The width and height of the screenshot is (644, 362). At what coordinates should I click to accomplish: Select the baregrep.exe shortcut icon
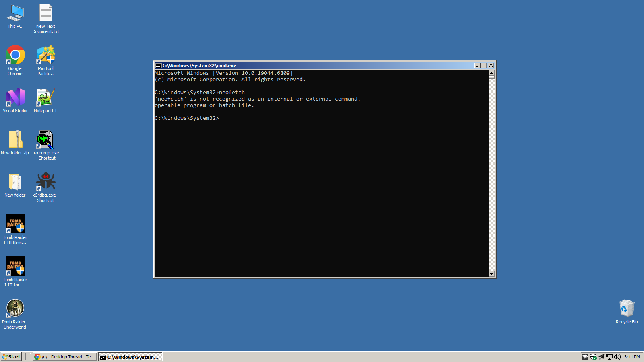45,140
